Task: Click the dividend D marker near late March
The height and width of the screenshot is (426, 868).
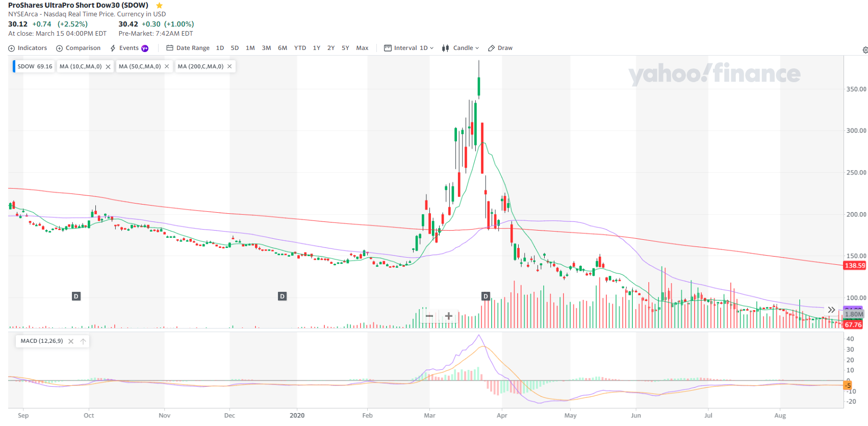Action: coord(486,296)
